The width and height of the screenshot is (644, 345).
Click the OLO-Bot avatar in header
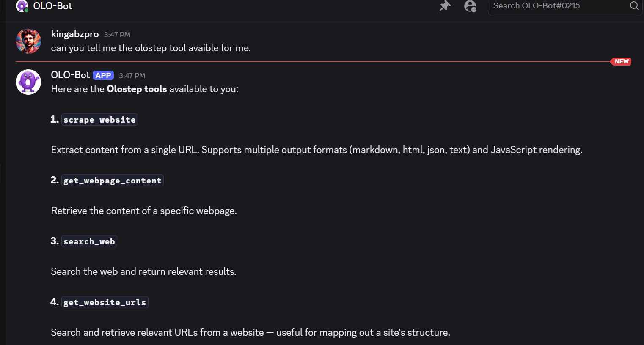click(22, 6)
